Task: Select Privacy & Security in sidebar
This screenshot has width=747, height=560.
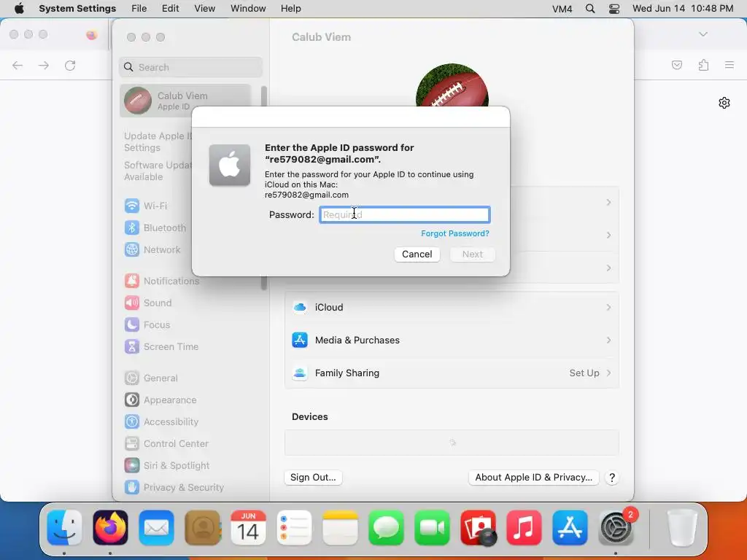Action: (174, 487)
